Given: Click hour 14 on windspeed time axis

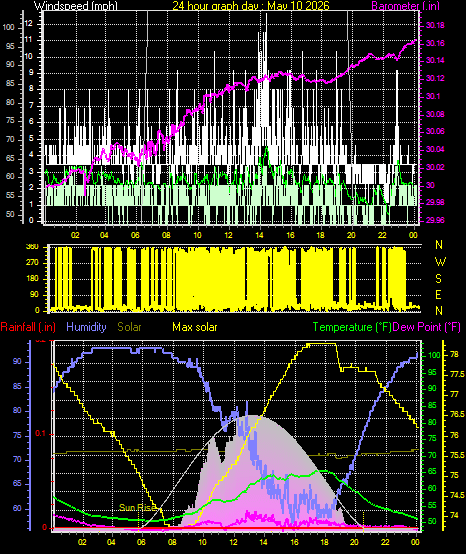Looking at the screenshot, I should point(260,235).
